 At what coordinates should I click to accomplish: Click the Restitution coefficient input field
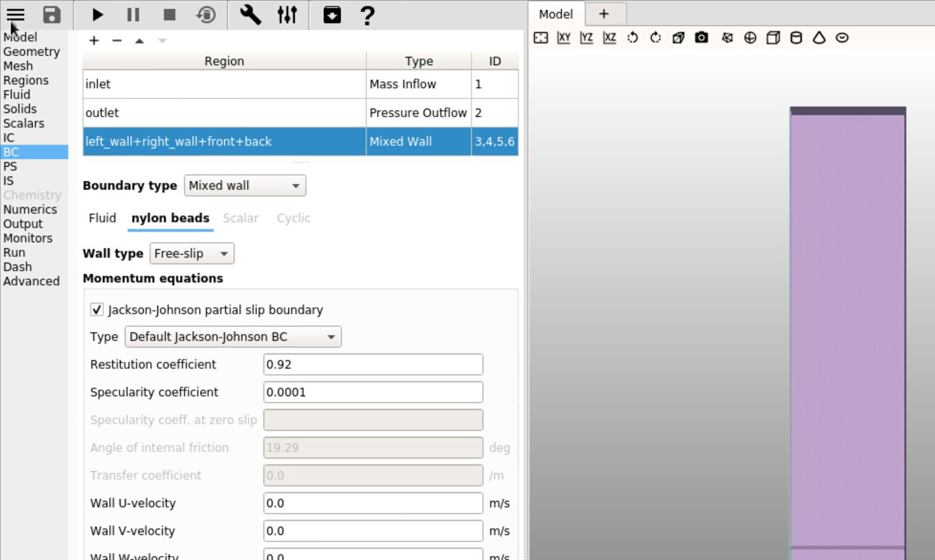tap(372, 365)
